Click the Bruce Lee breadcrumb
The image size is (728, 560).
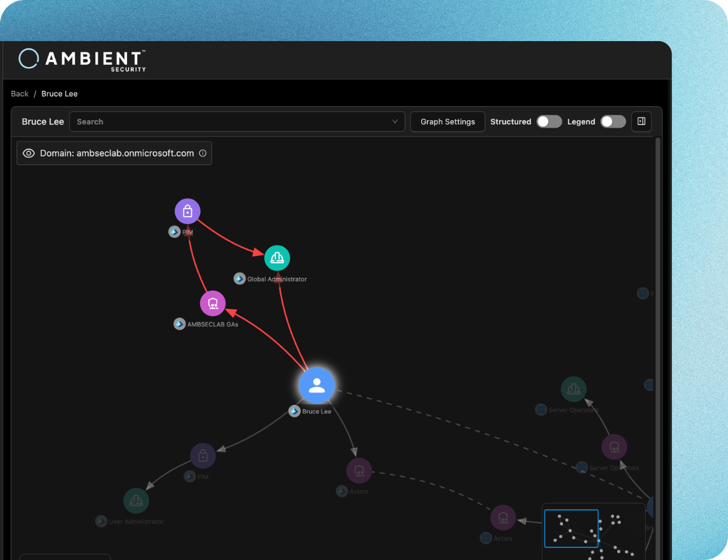59,94
